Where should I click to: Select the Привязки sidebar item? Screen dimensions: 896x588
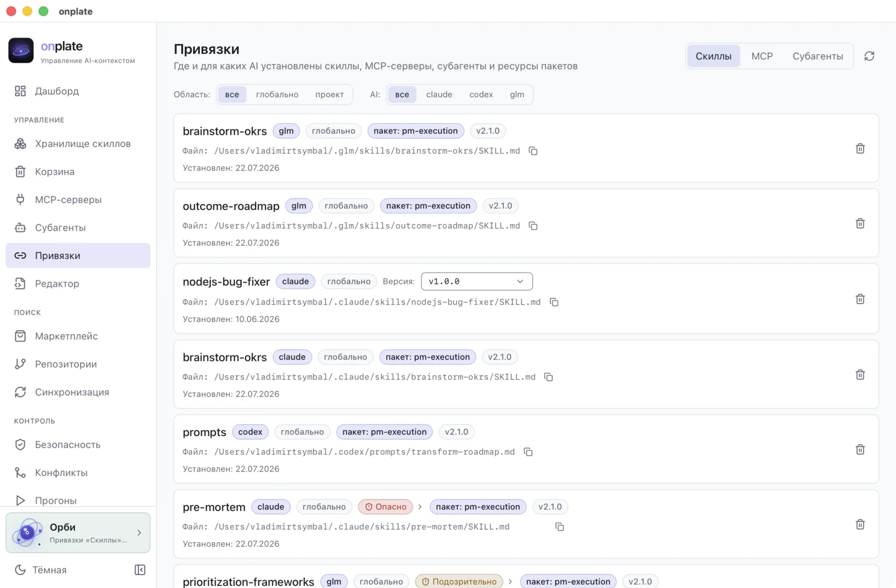click(78, 256)
